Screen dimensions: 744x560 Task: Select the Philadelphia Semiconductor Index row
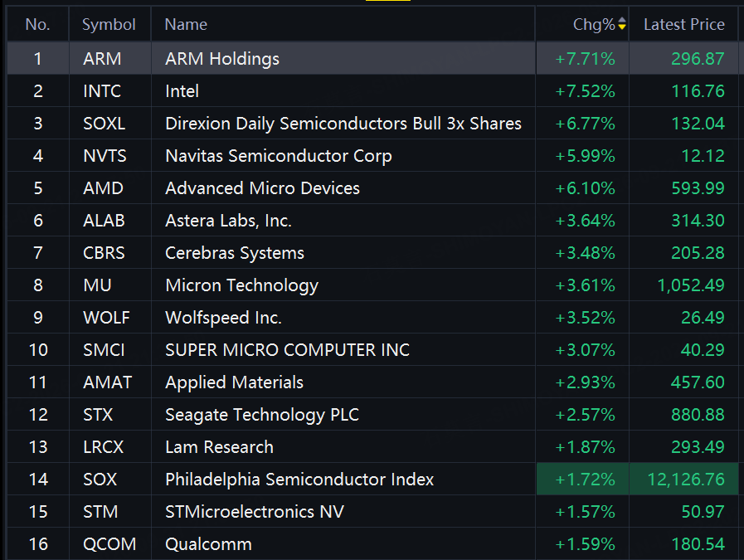(372, 480)
